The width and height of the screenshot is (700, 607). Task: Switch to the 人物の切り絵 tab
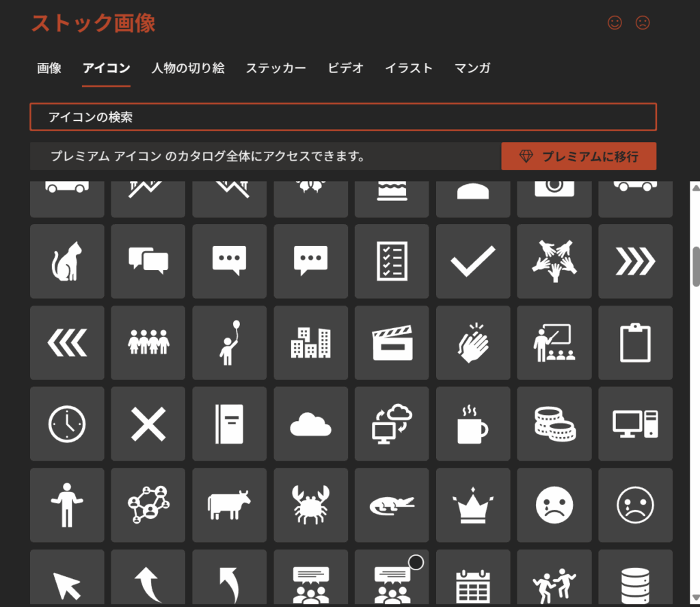click(188, 68)
